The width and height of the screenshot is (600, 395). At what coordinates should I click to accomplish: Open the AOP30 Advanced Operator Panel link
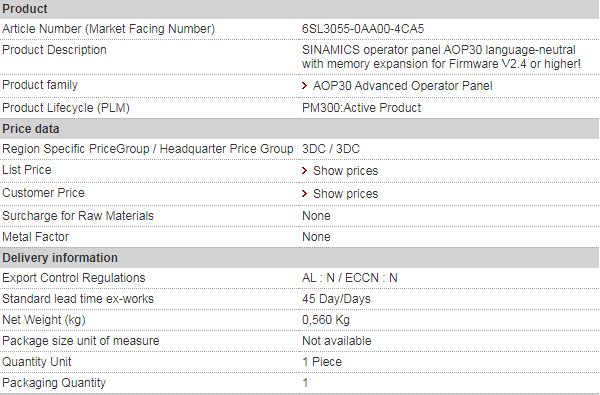point(403,86)
